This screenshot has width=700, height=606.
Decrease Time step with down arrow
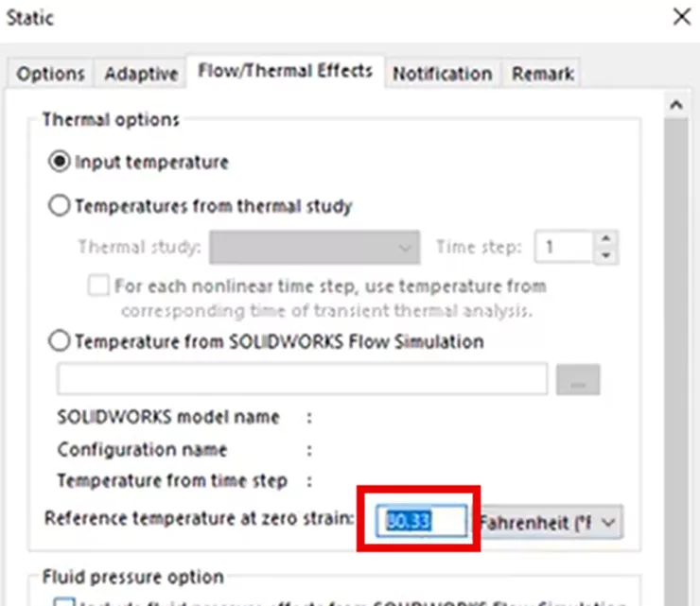(x=606, y=255)
